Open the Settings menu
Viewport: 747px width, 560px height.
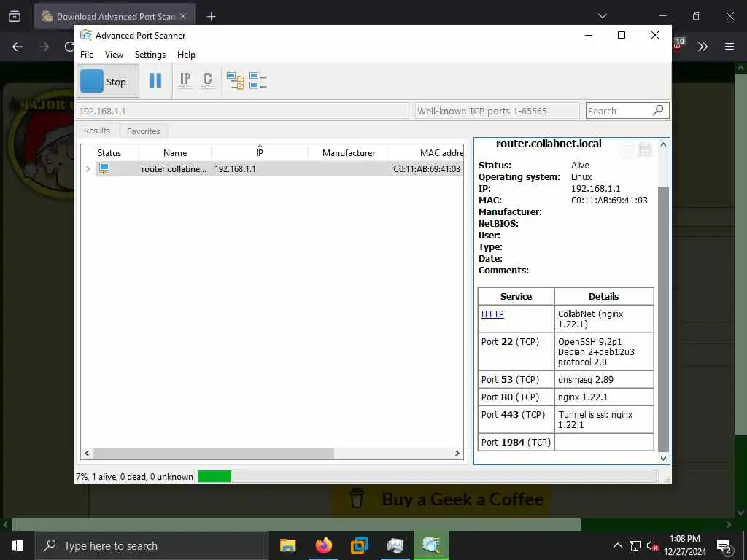(150, 54)
